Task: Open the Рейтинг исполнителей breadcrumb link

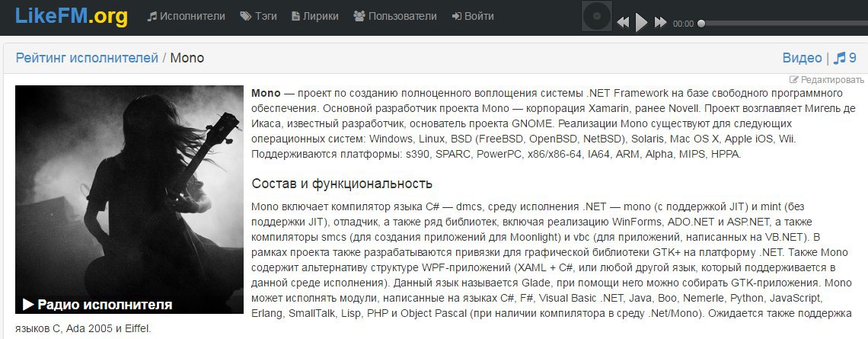Action: point(87,58)
